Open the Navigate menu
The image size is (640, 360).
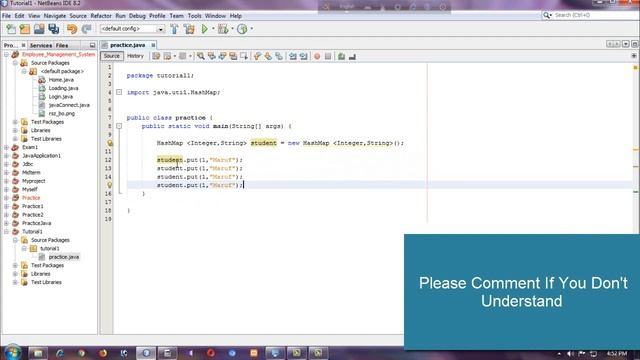[55, 16]
